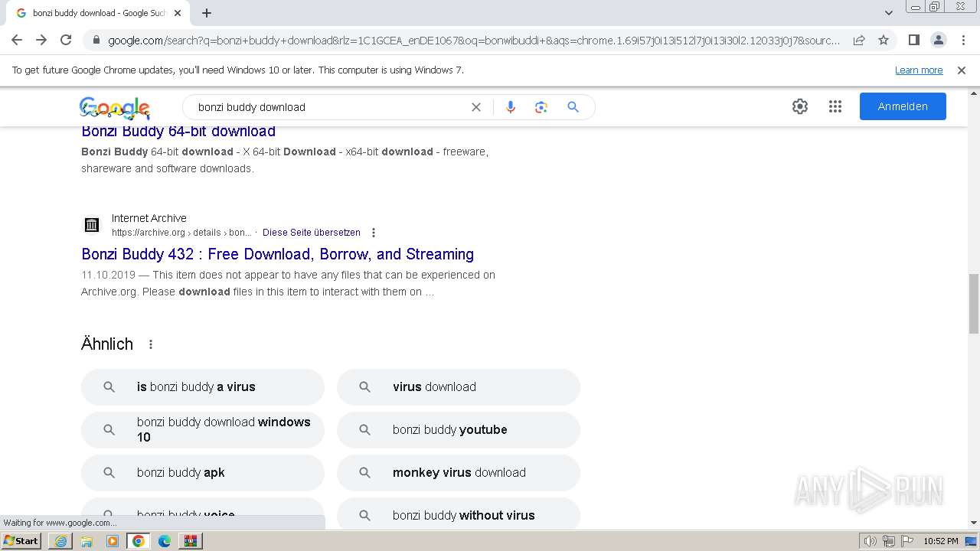
Task: Clear the search query with X
Action: (x=476, y=107)
